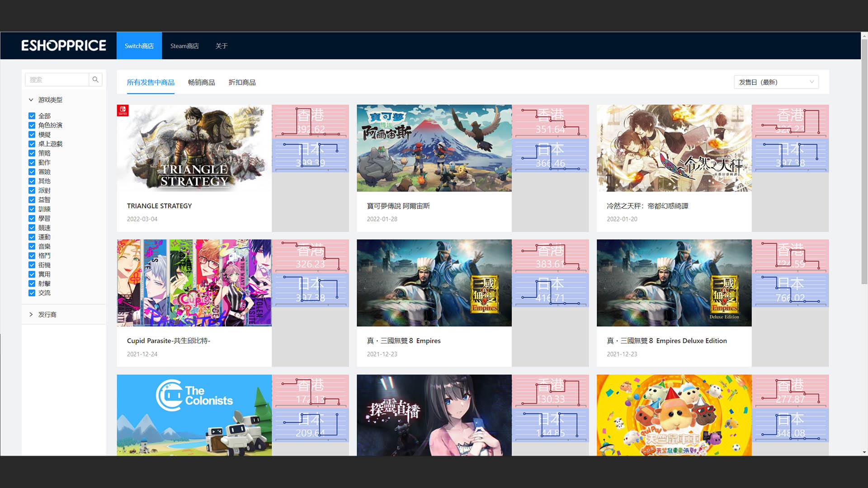This screenshot has height=488, width=868.
Task: Click Empires Deluxe Edition 日本 price 766.02 chart
Action: click(x=790, y=290)
